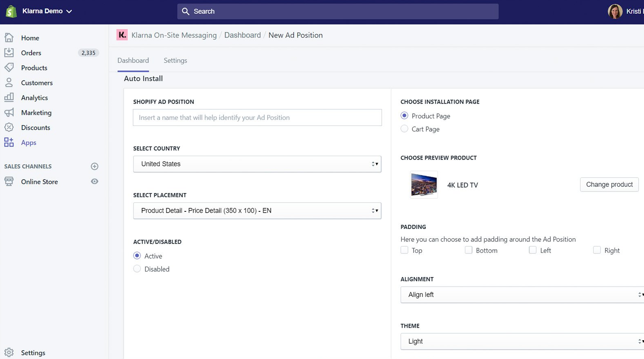Switch to the Dashboard tab
Viewport: 644px width, 359px height.
tap(133, 61)
